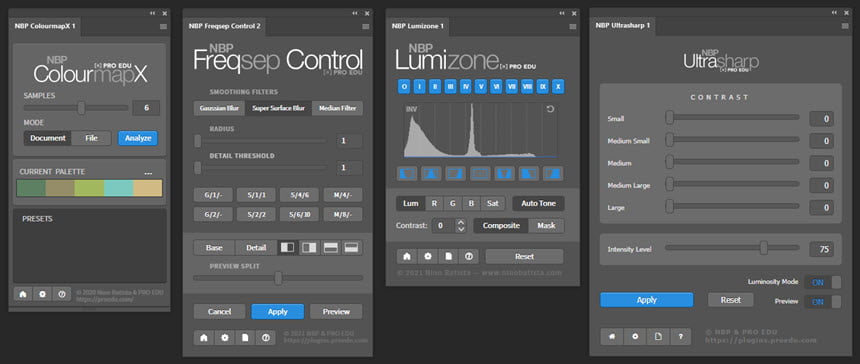
Task: Open ColourmapX home icon
Action: (x=22, y=294)
